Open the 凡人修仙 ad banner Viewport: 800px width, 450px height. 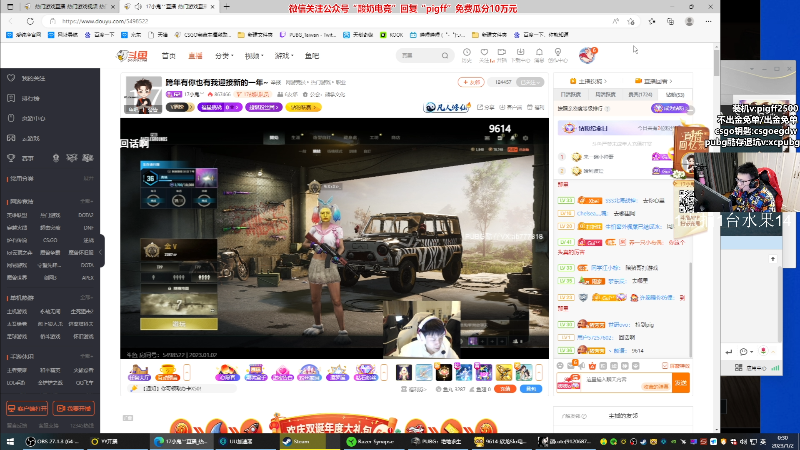(x=447, y=107)
